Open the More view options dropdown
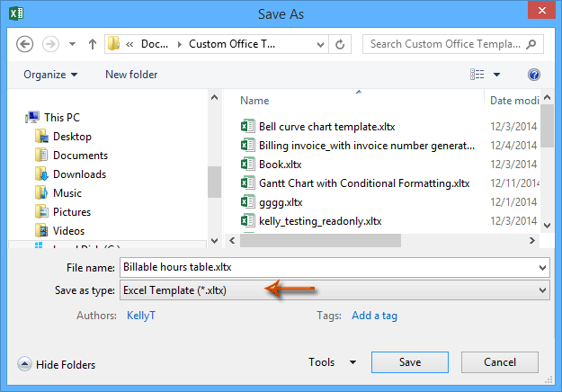This screenshot has height=392, width=562. 496,75
